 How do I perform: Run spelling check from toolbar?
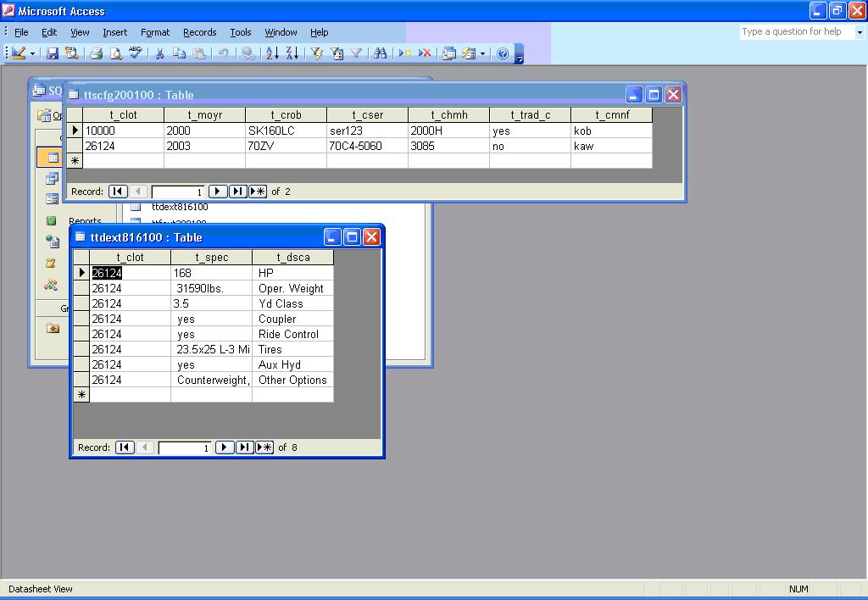coord(136,53)
